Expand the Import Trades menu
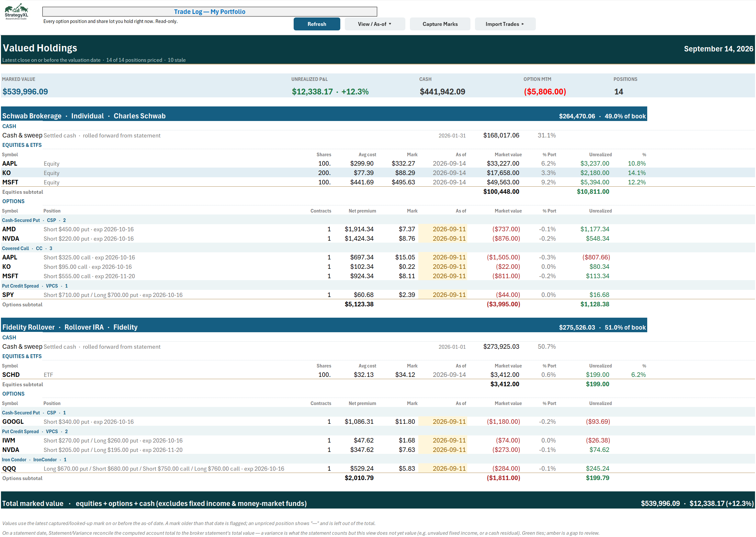Image resolution: width=756 pixels, height=537 pixels. 505,24
